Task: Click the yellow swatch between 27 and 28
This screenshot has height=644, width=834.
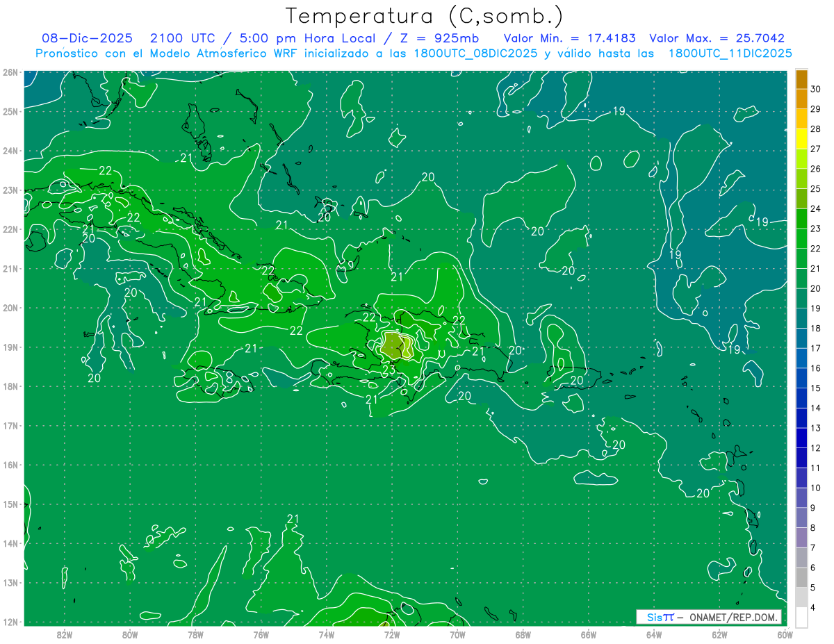Action: pos(801,138)
